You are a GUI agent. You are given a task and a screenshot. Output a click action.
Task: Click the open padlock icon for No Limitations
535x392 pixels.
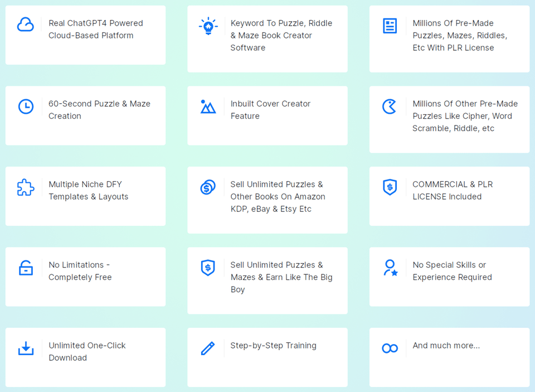pos(26,268)
